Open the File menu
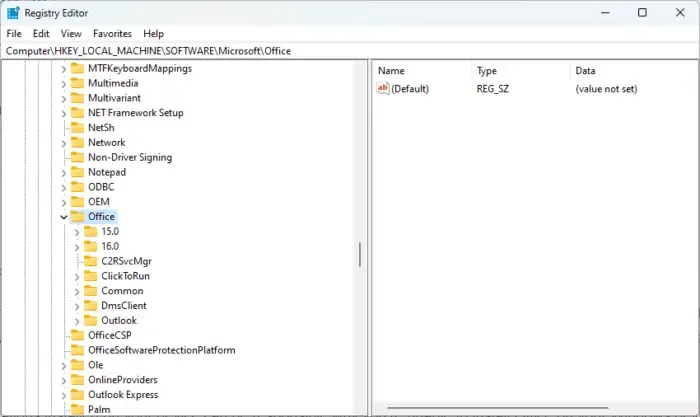This screenshot has height=417, width=700. [14, 33]
